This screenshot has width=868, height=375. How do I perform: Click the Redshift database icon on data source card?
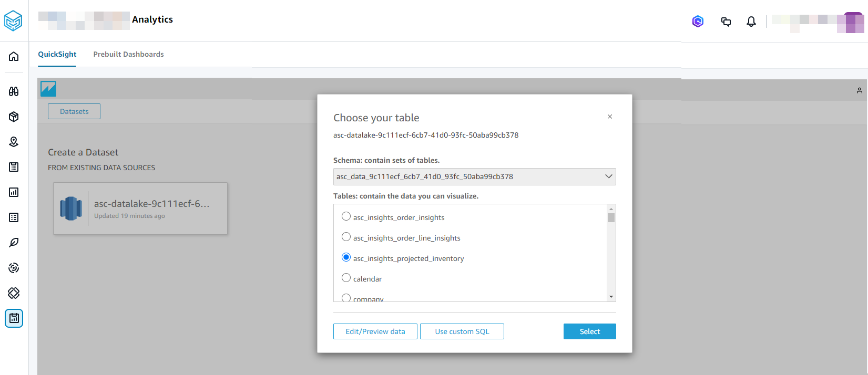[x=71, y=209]
